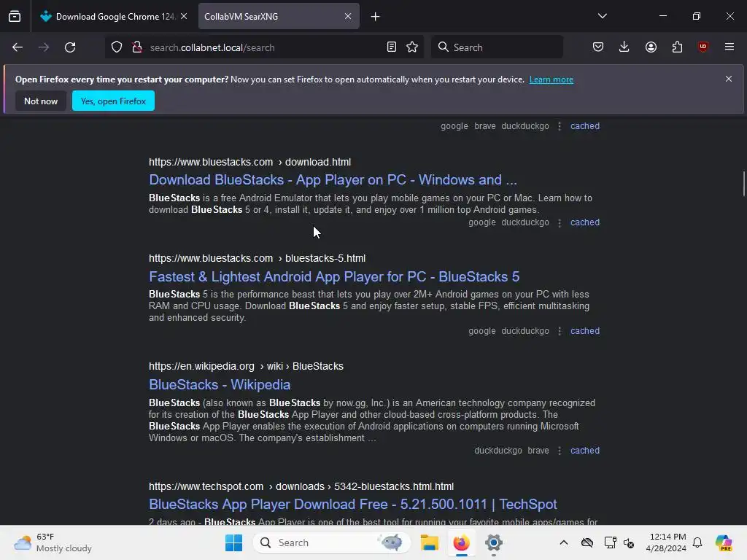The width and height of the screenshot is (747, 560).
Task: Click https://www.bluestacks.com › download.html URL text
Action: pyautogui.click(x=249, y=163)
